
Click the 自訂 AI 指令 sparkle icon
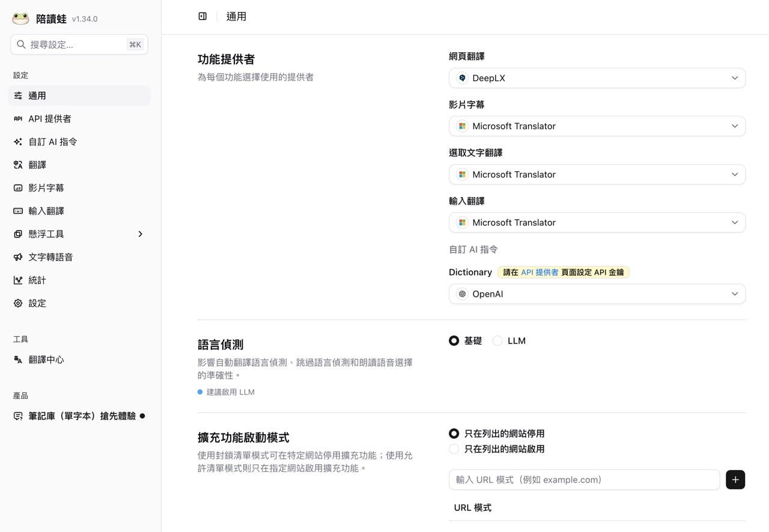[x=18, y=142]
